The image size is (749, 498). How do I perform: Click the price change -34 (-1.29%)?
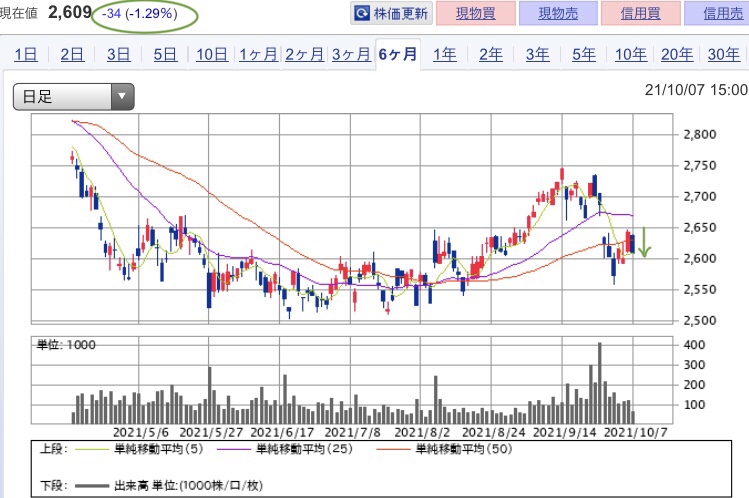(x=139, y=14)
